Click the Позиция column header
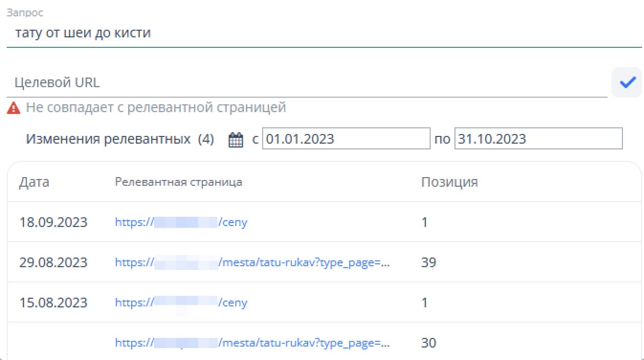644x360 pixels. pos(449,182)
